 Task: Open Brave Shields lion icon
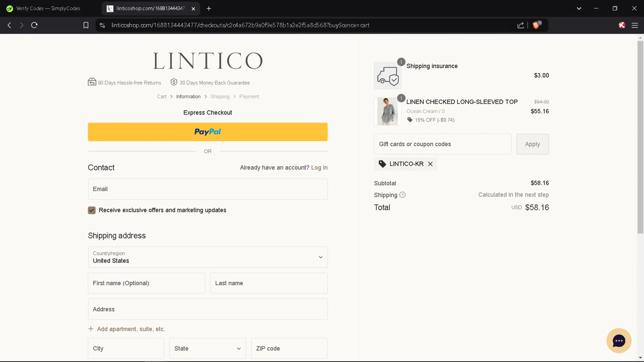pos(536,25)
